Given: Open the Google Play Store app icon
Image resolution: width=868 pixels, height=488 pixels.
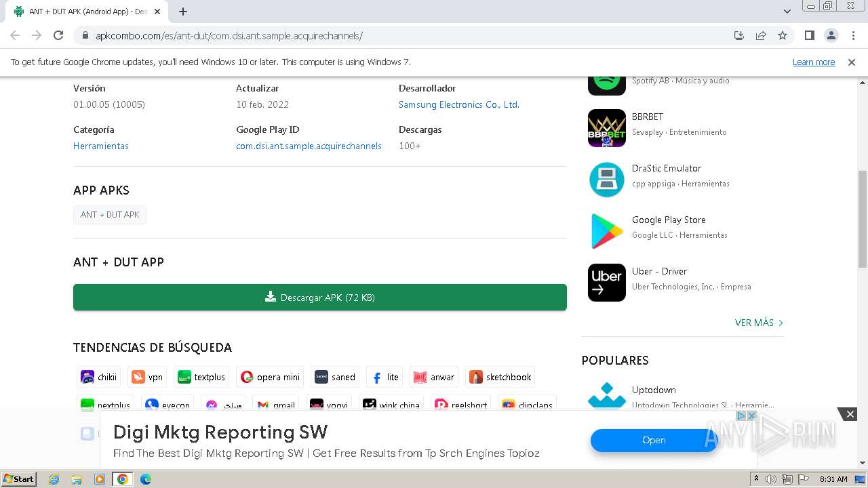Looking at the screenshot, I should pos(607,231).
